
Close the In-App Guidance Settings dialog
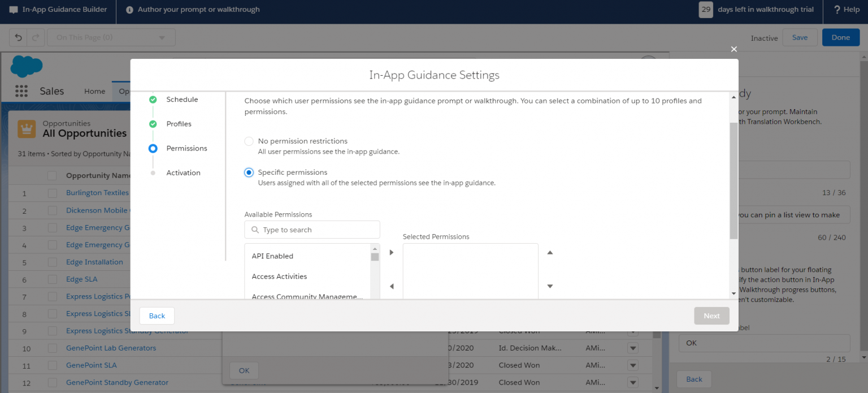tap(734, 49)
